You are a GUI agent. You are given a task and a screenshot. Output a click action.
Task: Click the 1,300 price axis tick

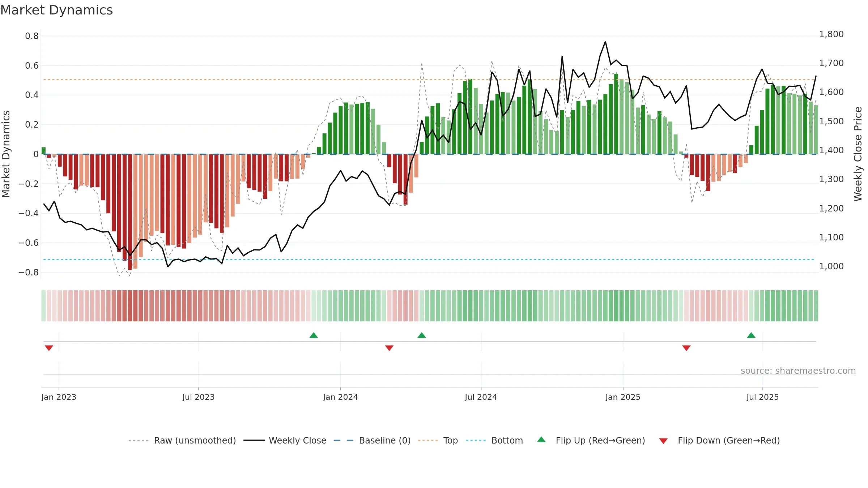pos(831,179)
